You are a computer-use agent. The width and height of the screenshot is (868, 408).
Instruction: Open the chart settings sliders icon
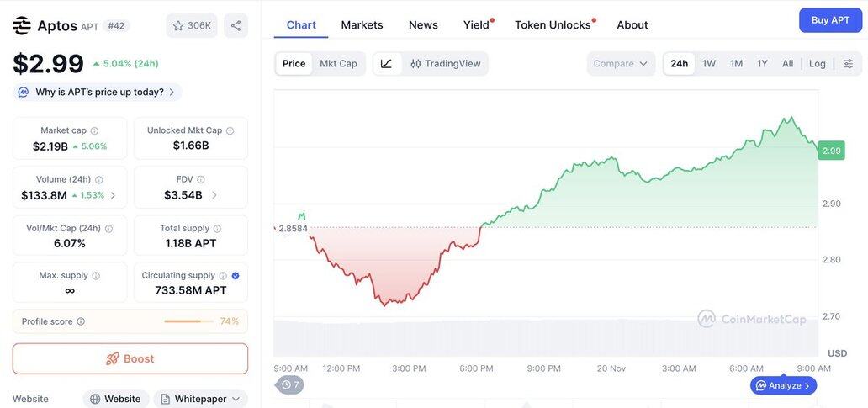tap(848, 64)
